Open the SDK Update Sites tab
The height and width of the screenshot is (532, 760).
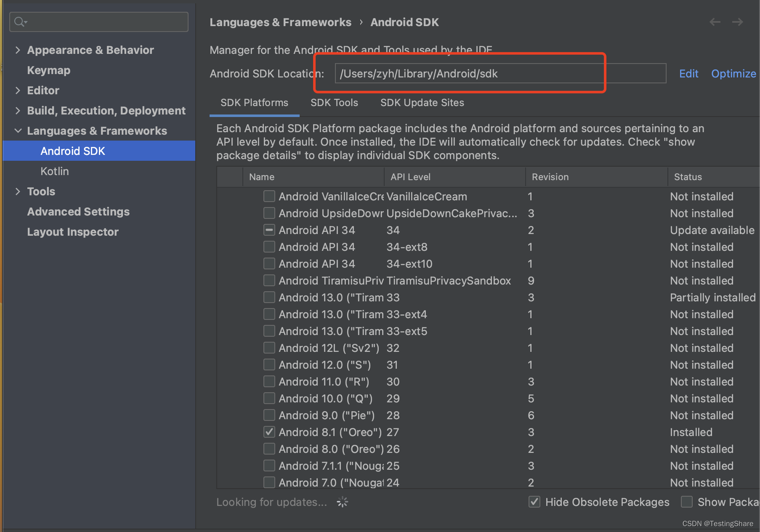click(422, 102)
